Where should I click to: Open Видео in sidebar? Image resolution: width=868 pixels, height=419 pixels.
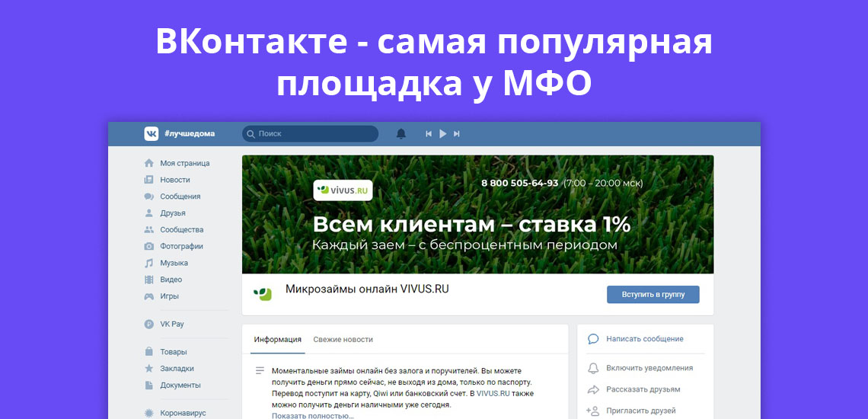point(171,280)
